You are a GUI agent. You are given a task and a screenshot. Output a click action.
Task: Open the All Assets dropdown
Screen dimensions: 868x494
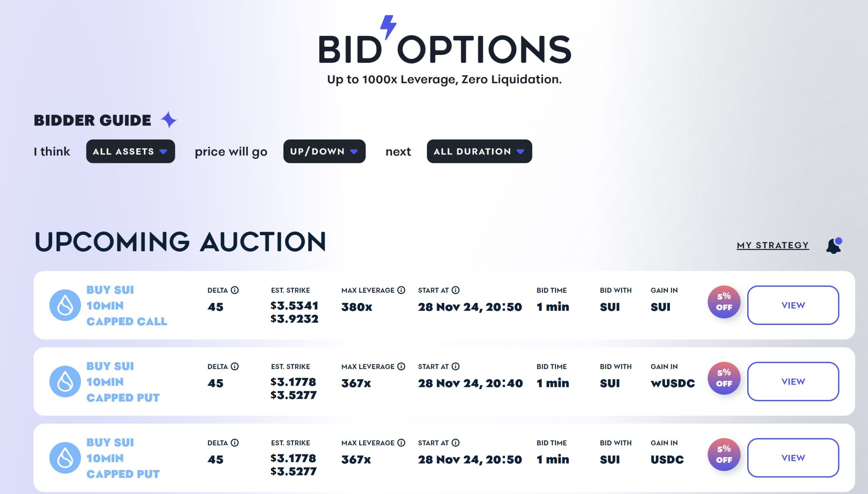130,151
